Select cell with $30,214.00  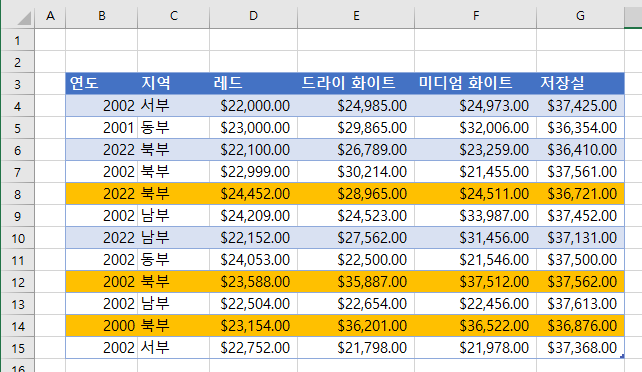[356, 172]
